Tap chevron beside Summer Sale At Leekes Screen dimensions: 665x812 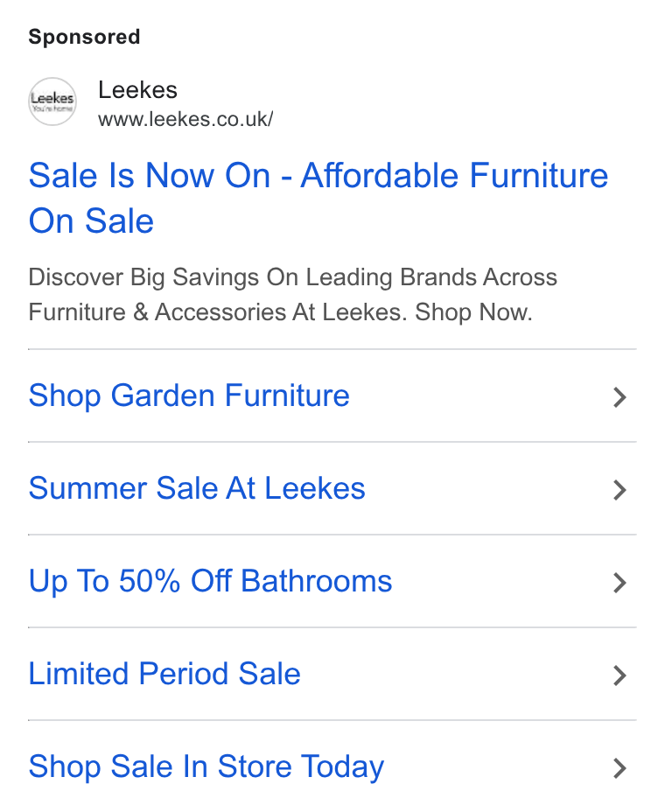pos(619,490)
